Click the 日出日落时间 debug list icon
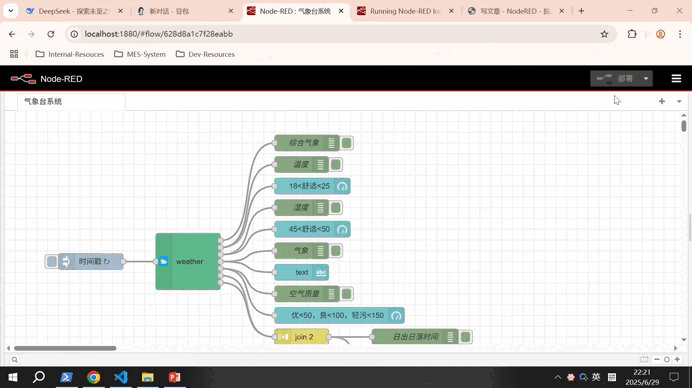Image resolution: width=692 pixels, height=388 pixels. (x=450, y=337)
